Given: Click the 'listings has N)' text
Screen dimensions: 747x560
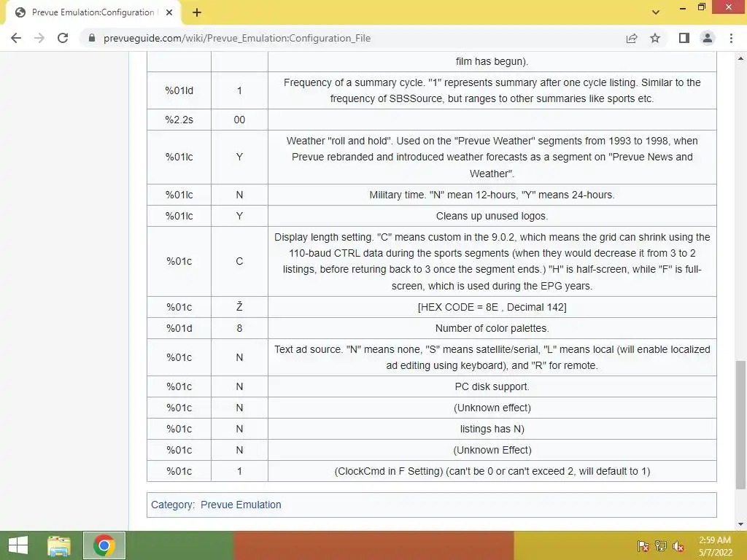Looking at the screenshot, I should 492,429.
